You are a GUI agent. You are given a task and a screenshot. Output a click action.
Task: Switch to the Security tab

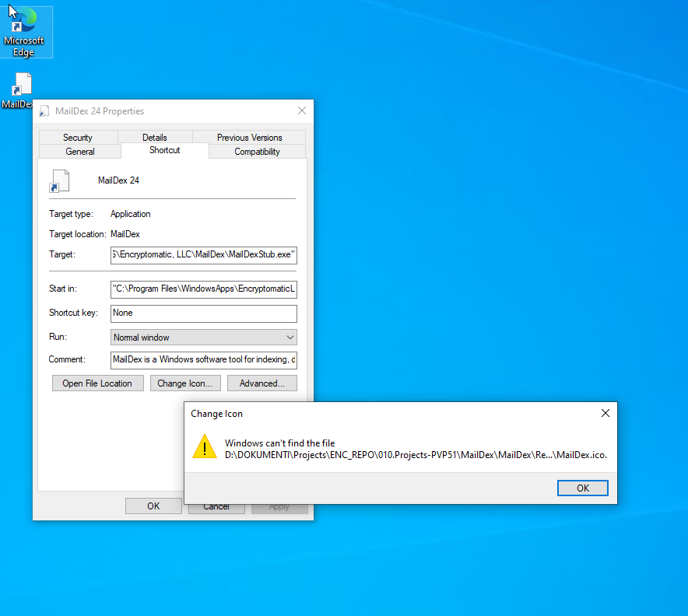[78, 138]
